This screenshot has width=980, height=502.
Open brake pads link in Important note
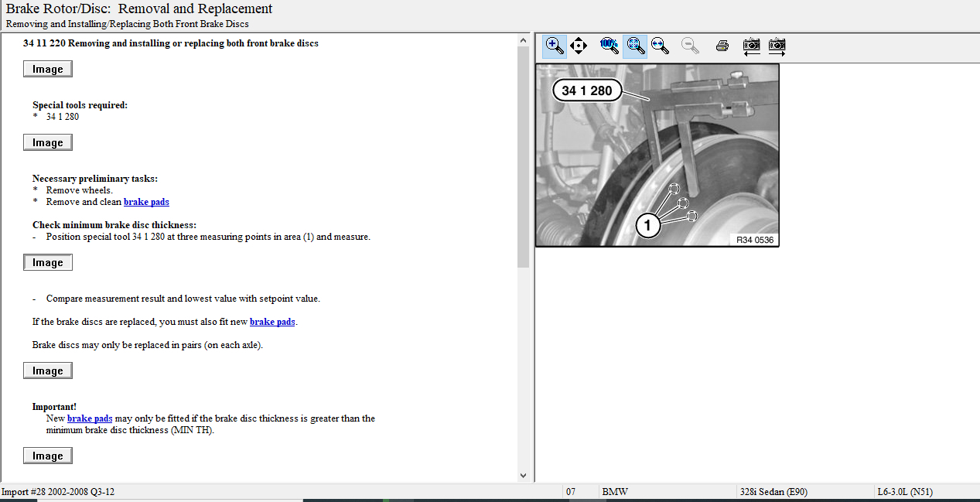tap(90, 418)
